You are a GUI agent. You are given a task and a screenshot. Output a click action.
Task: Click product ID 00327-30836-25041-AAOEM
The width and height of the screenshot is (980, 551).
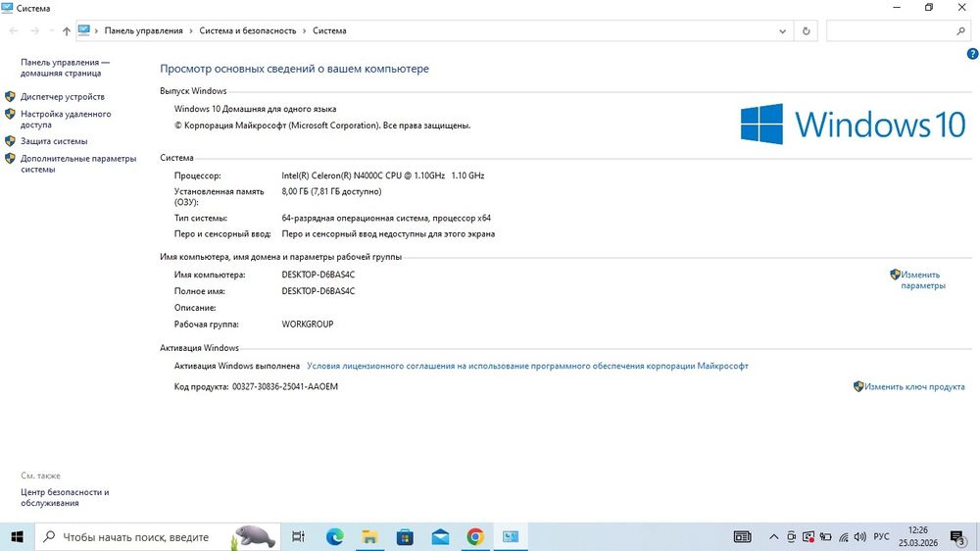click(x=285, y=386)
